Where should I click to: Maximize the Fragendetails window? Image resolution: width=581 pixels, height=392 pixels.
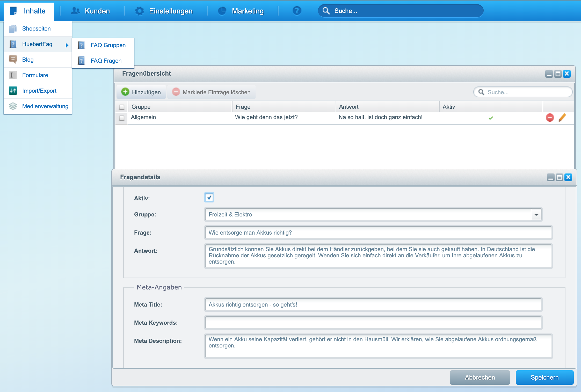(x=560, y=177)
